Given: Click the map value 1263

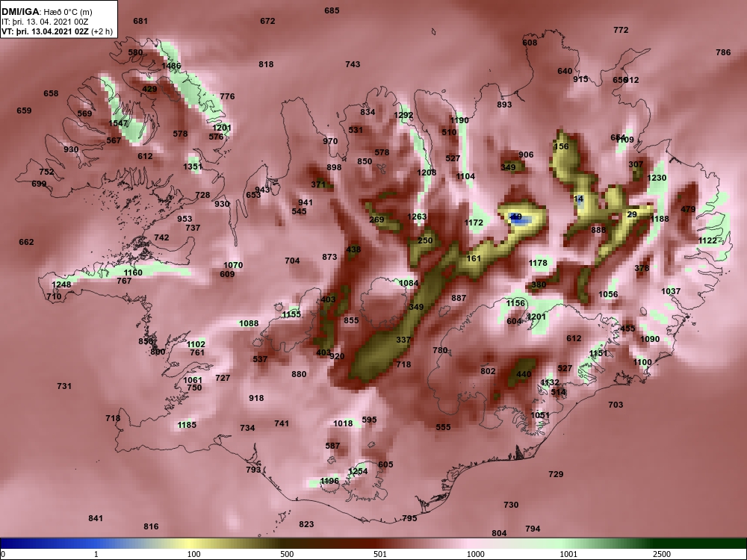Looking at the screenshot, I should (x=417, y=217).
